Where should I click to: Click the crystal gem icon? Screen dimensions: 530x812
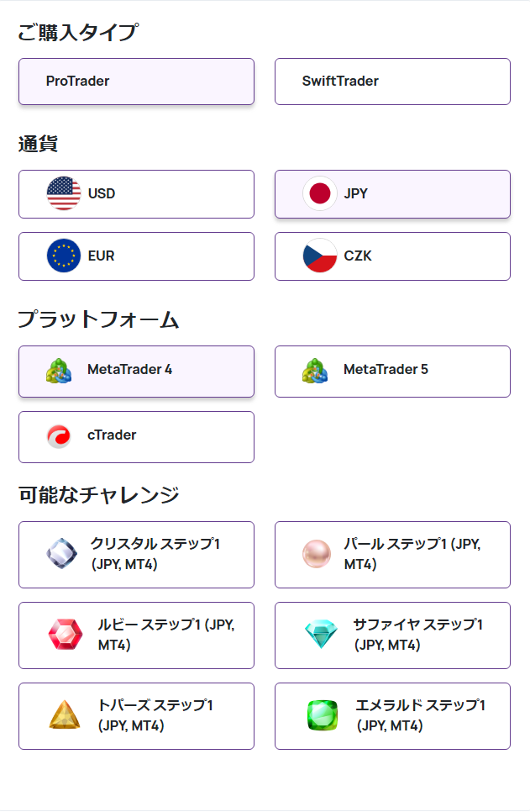coord(61,554)
